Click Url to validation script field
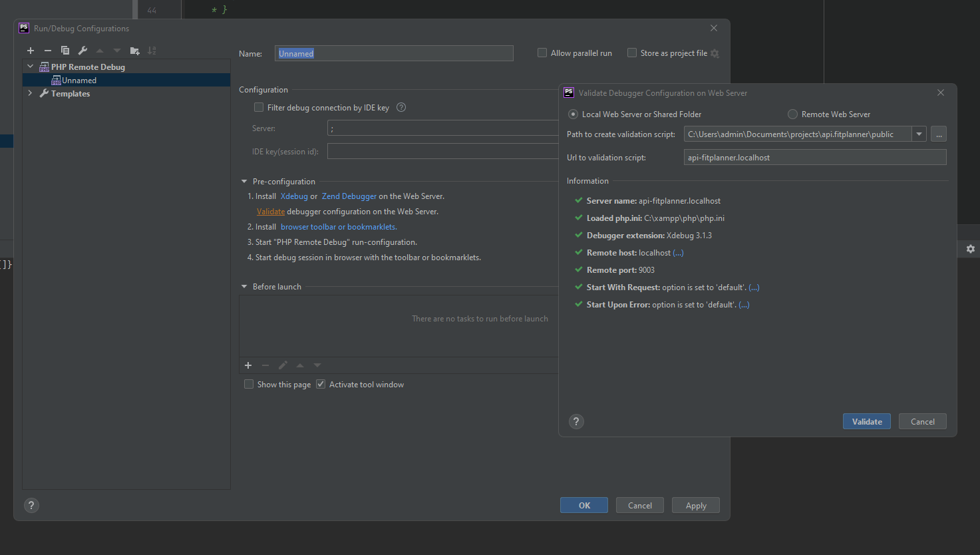Image resolution: width=980 pixels, height=555 pixels. pyautogui.click(x=815, y=157)
